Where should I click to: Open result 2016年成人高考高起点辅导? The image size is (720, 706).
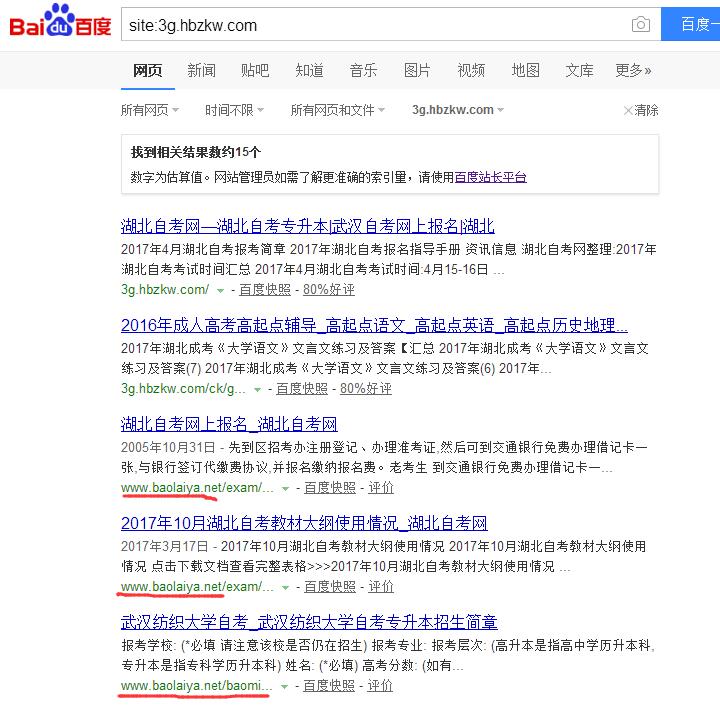(374, 325)
